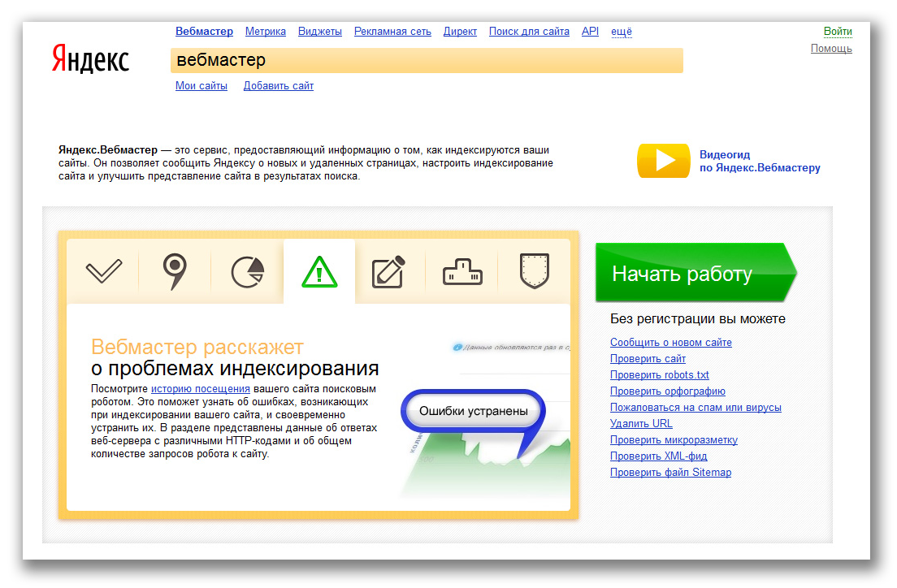This screenshot has height=588, width=897.
Task: Click Добавить сайт link
Action: 279,86
